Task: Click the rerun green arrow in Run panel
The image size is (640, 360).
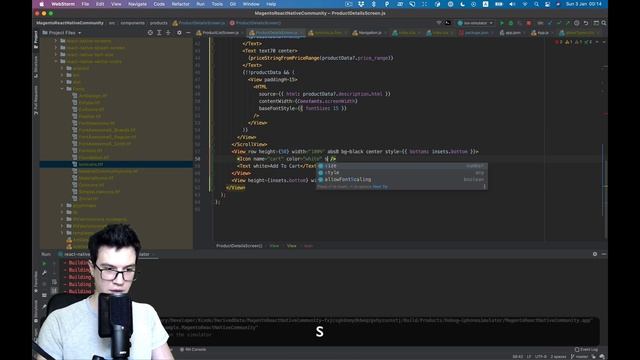Action: 44,264
